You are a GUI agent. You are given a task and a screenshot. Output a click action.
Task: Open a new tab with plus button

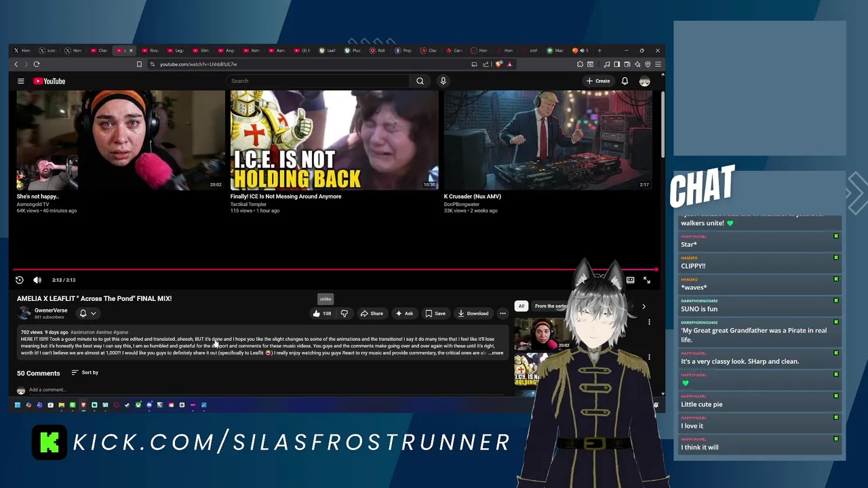(x=599, y=50)
